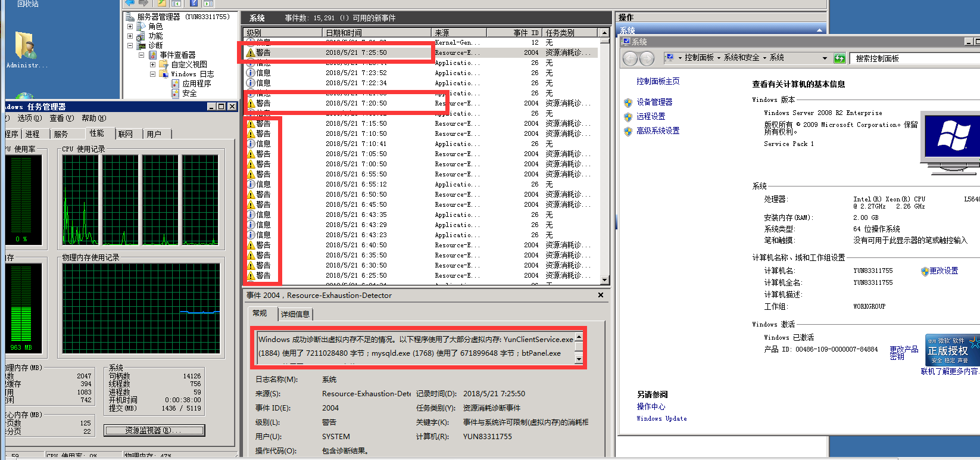Screen dimensions: 980x460
Task: Click the 资源监视器(R) button
Action: pyautogui.click(x=154, y=430)
